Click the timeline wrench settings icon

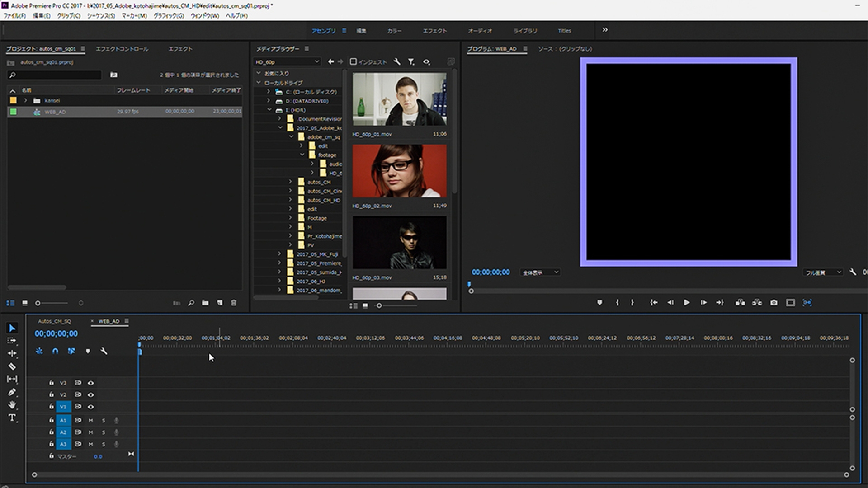tap(104, 351)
